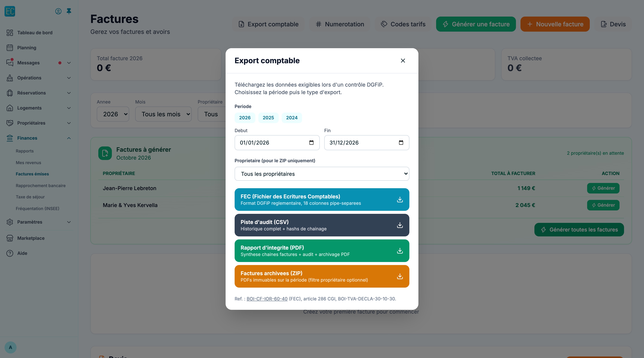The image size is (644, 358).
Task: Click the user avatar A
Action: pyautogui.click(x=11, y=347)
